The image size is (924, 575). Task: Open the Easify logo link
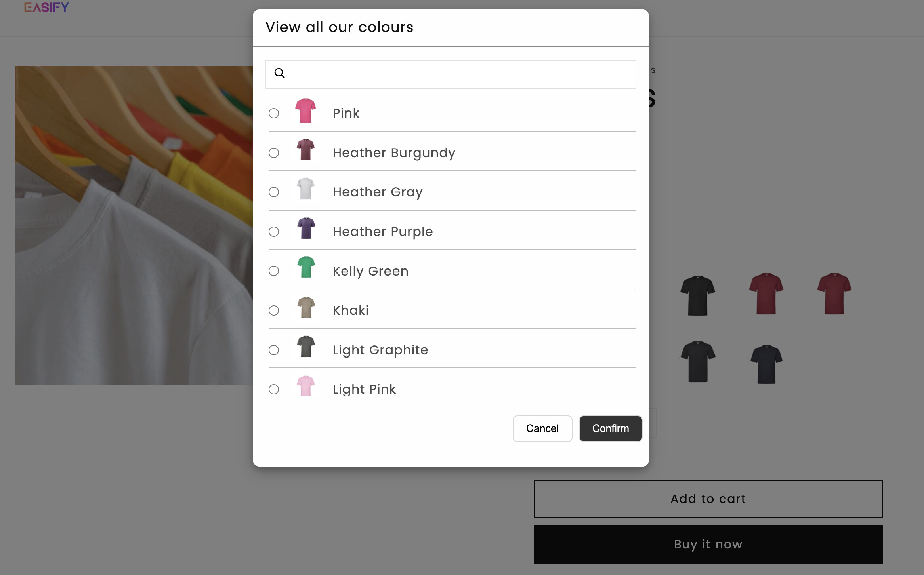click(x=46, y=8)
